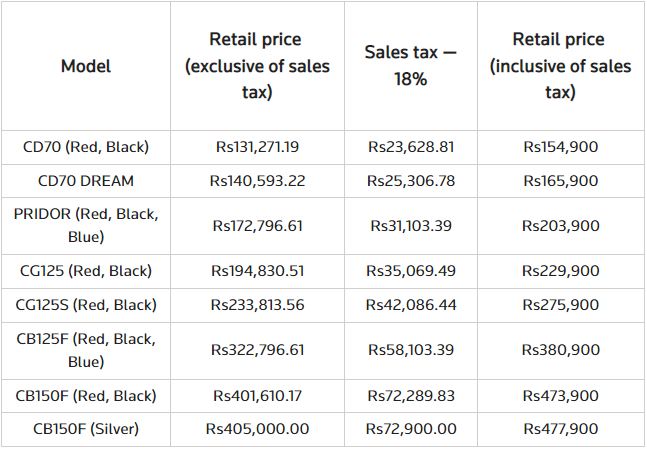Screen dimensions: 647x449
Task: Select the CG125 (Red, Black) model cell
Action: [x=86, y=270]
